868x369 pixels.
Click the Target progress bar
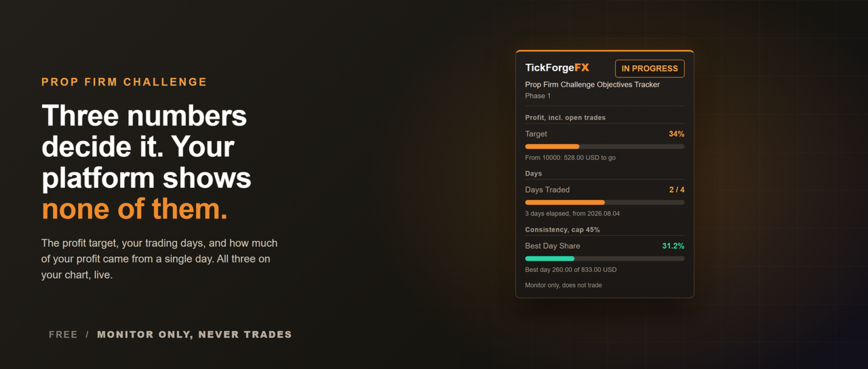[x=605, y=147]
